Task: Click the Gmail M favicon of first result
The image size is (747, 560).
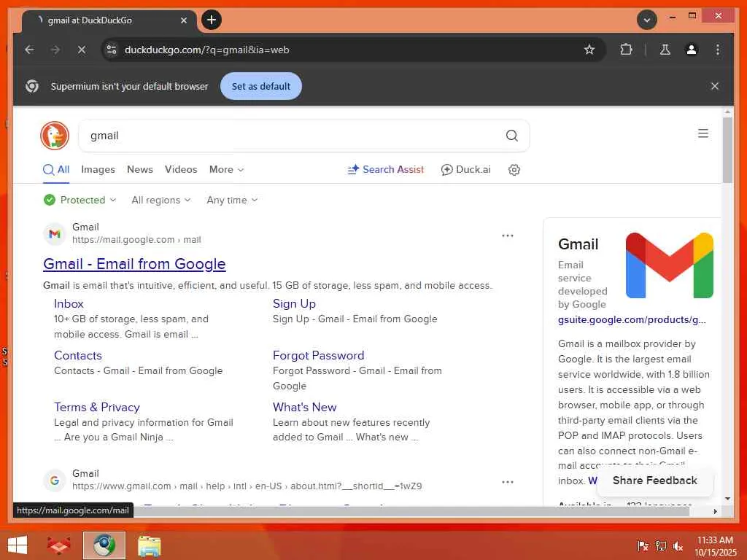Action: pyautogui.click(x=55, y=234)
